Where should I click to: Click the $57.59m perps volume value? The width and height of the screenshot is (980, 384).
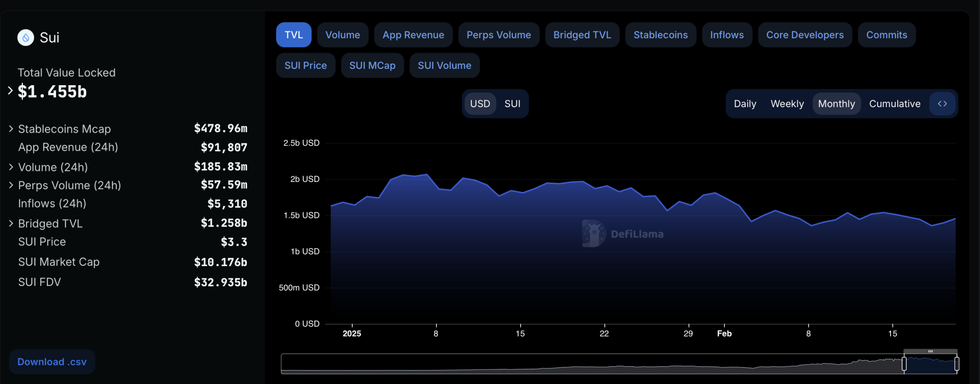(224, 185)
